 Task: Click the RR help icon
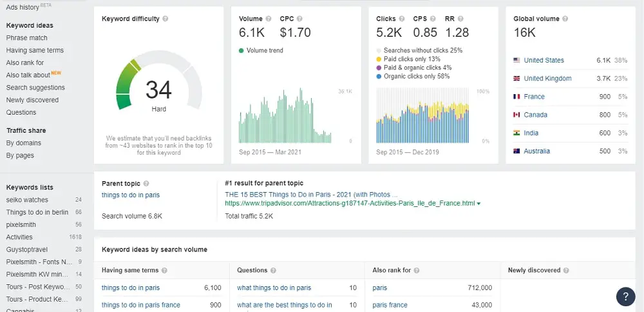(x=460, y=19)
